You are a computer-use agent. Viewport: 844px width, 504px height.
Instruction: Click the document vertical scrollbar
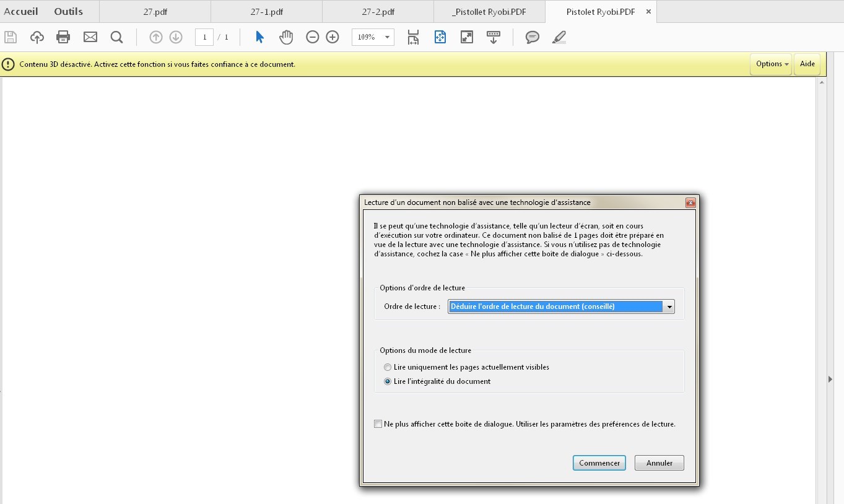822,290
